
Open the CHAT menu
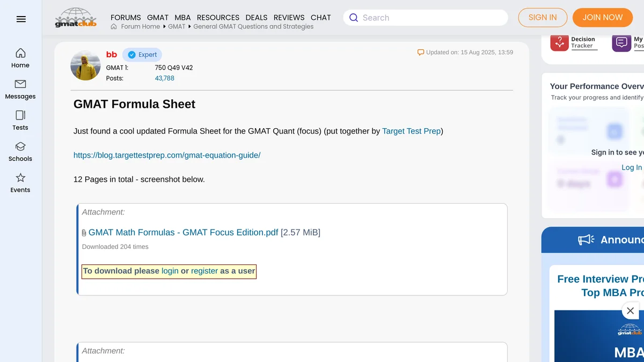tap(321, 17)
